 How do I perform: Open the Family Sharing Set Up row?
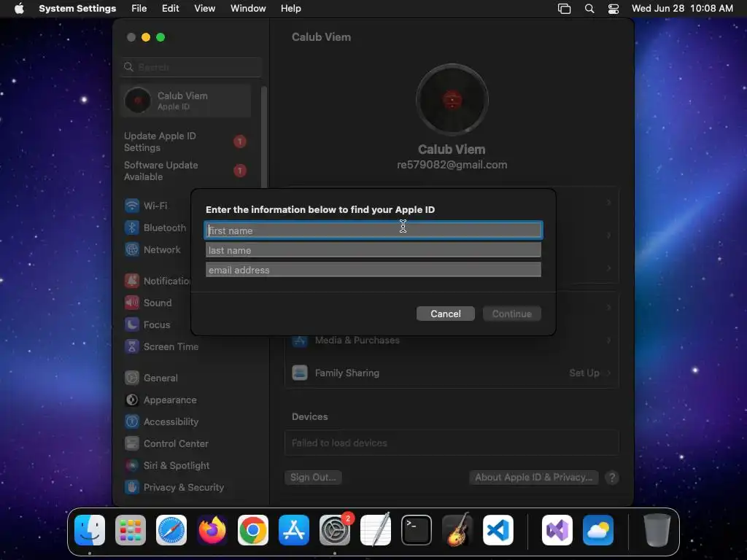452,373
